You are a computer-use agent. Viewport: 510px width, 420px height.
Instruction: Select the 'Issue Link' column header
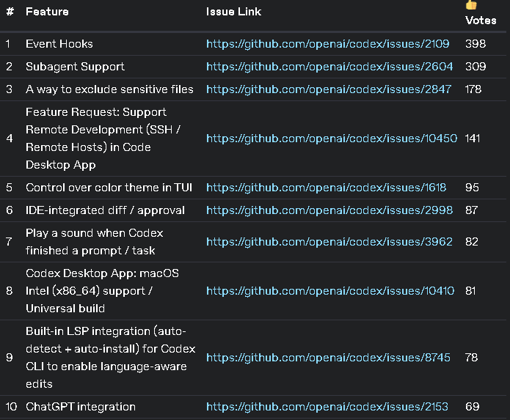point(233,12)
